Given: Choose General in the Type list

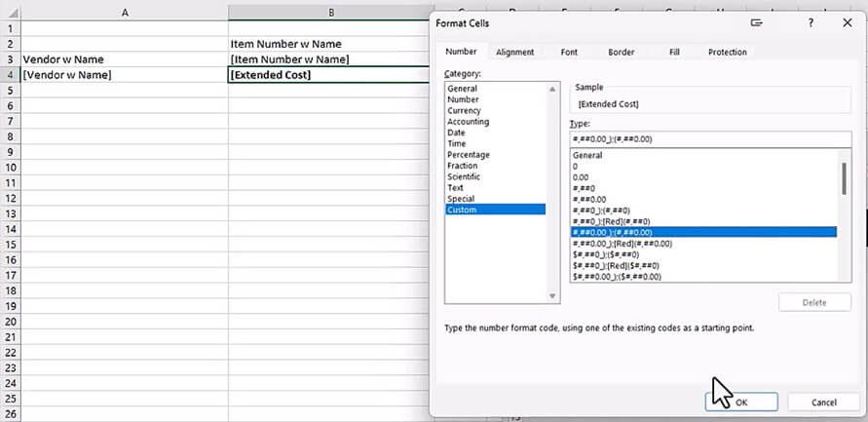Looking at the screenshot, I should pos(587,155).
